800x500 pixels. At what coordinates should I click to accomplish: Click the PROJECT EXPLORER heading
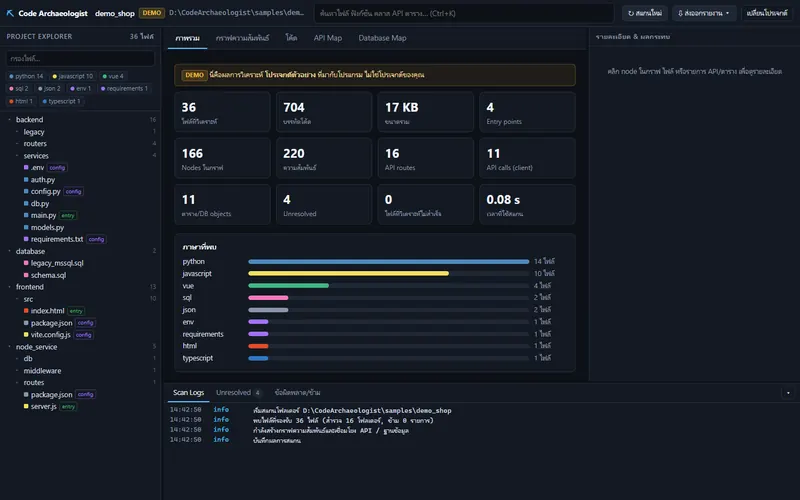[x=39, y=37]
